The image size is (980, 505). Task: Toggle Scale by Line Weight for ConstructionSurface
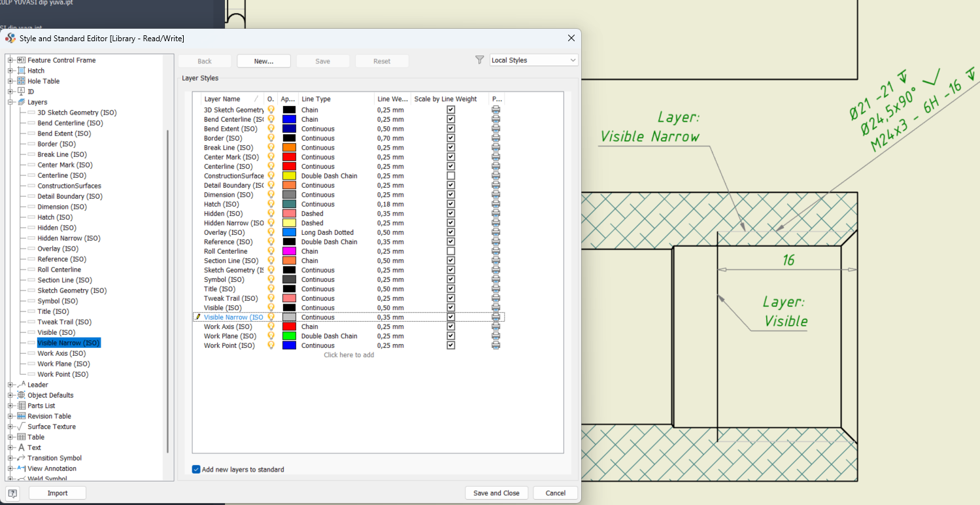tap(450, 176)
